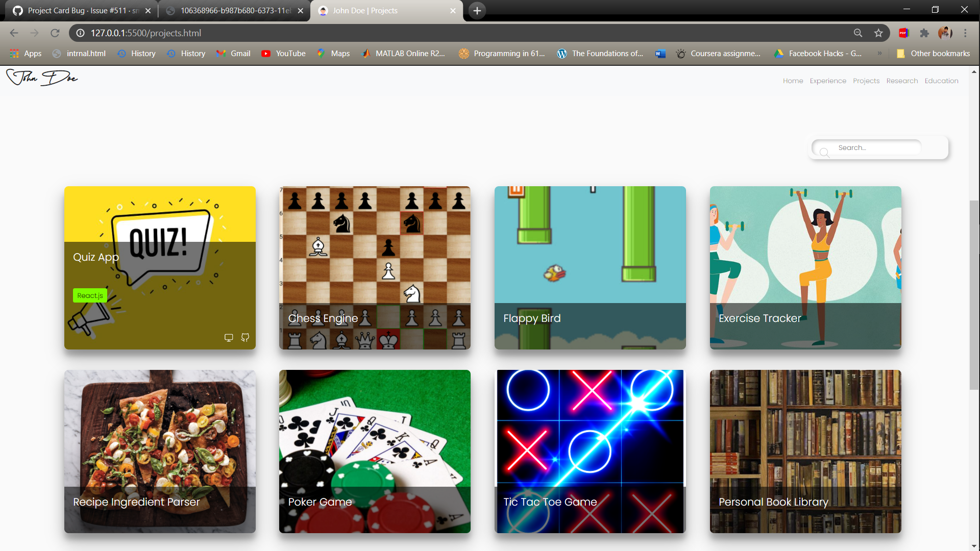Bookmark this page with the star icon
Image resolution: width=980 pixels, height=551 pixels.
[878, 33]
